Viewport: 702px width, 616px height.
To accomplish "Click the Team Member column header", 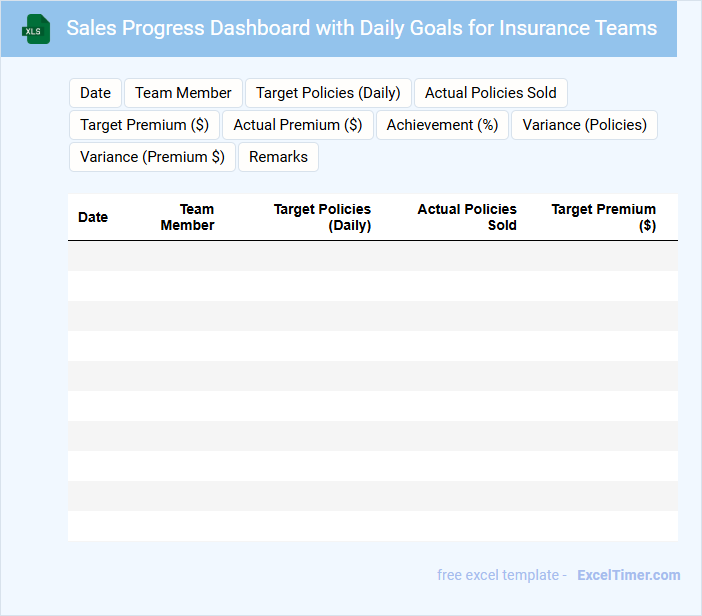I will (188, 217).
